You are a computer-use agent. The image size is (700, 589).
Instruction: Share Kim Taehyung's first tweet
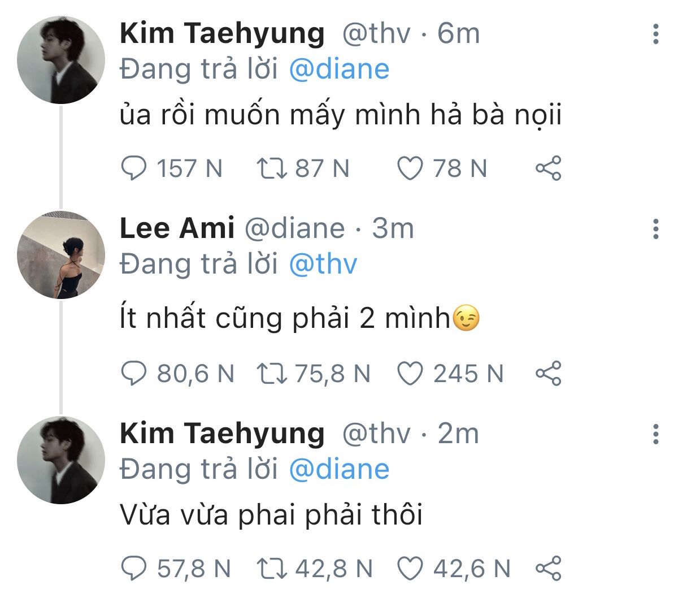click(548, 168)
